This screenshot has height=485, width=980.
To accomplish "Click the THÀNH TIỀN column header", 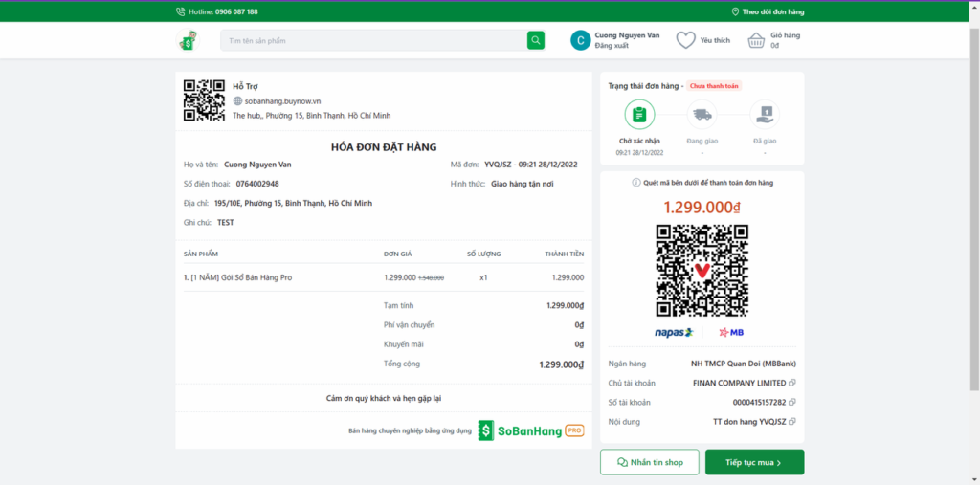I will tap(565, 254).
